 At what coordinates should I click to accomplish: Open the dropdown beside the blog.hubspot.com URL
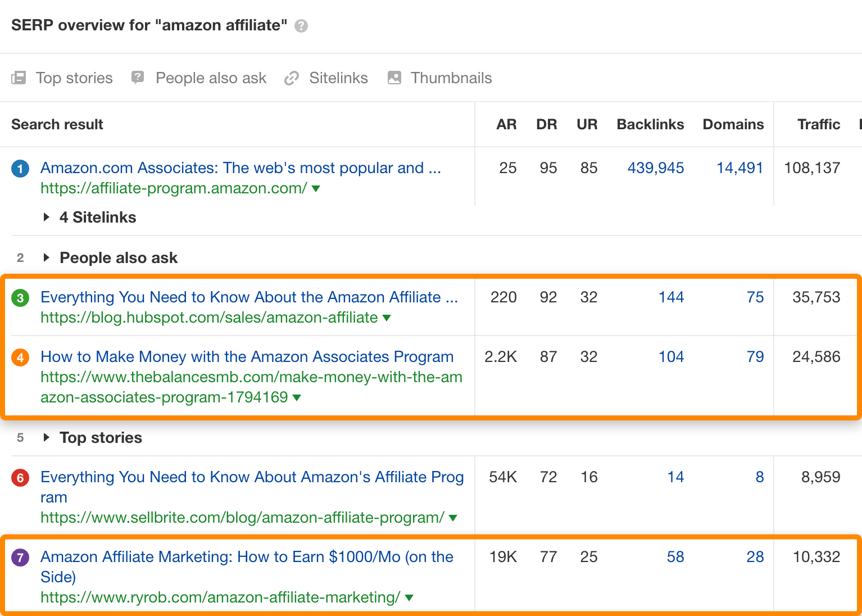(x=387, y=318)
